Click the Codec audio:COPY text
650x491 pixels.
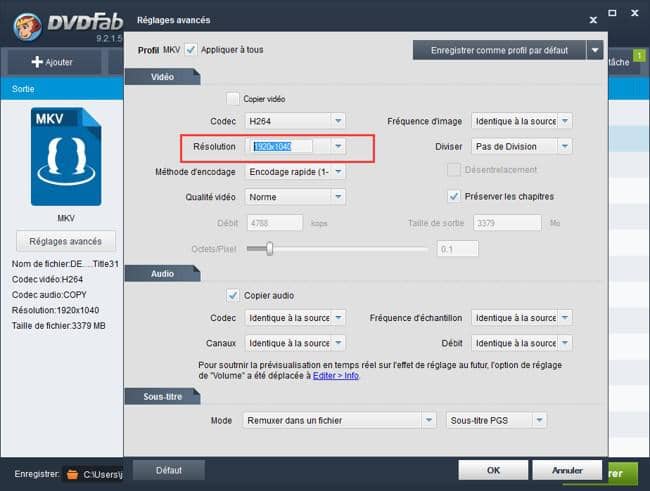click(x=49, y=294)
